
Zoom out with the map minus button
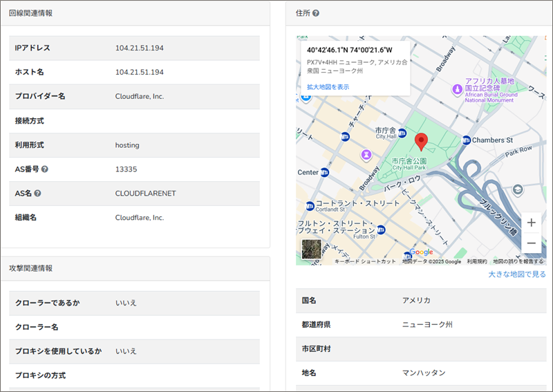(531, 243)
